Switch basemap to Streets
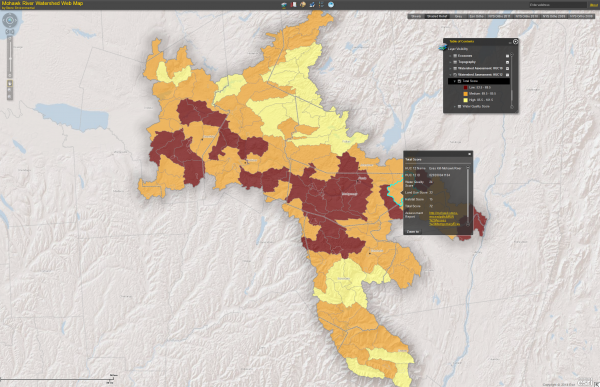Image resolution: width=600 pixels, height=387 pixels. tap(416, 16)
